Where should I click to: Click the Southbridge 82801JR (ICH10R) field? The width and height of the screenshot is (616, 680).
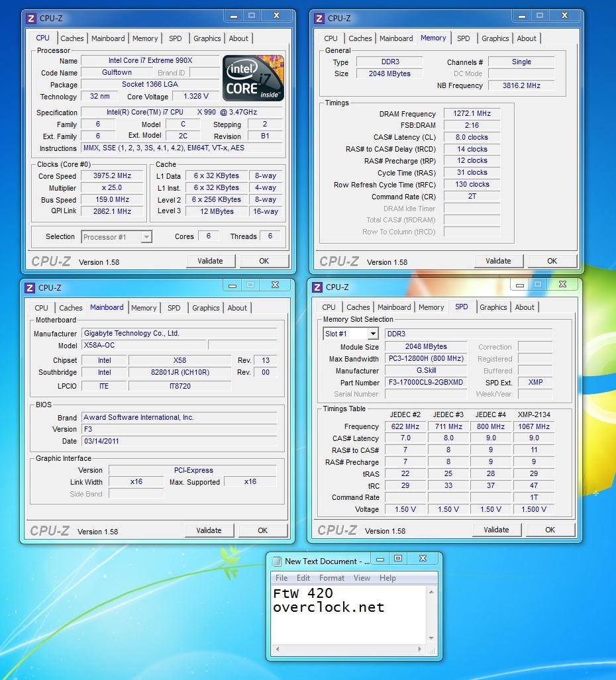180,372
